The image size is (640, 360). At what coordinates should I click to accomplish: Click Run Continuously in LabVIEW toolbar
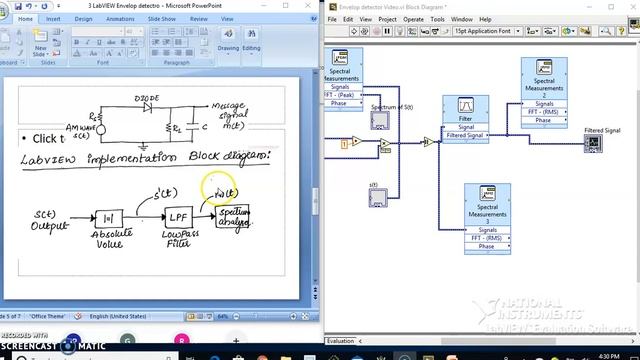click(364, 31)
